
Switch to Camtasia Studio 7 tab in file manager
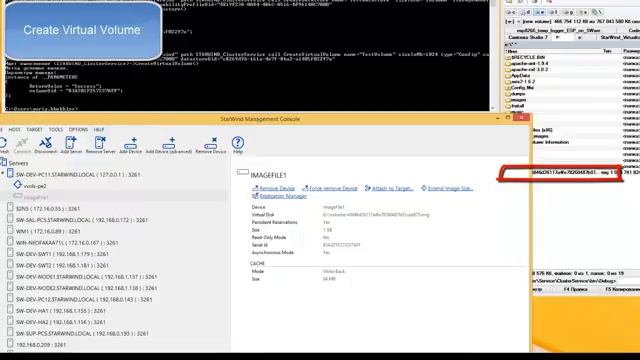[528, 37]
